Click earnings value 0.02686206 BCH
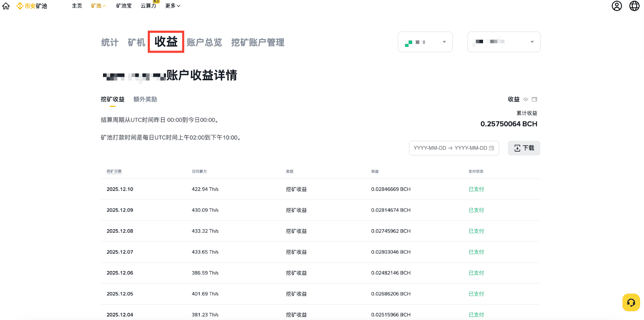The height and width of the screenshot is (320, 644). (391, 294)
